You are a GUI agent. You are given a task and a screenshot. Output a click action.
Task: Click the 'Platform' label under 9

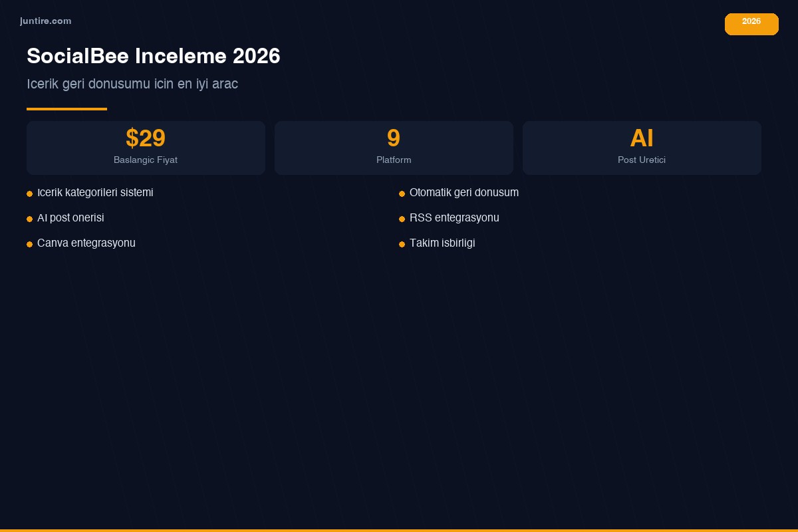click(394, 160)
